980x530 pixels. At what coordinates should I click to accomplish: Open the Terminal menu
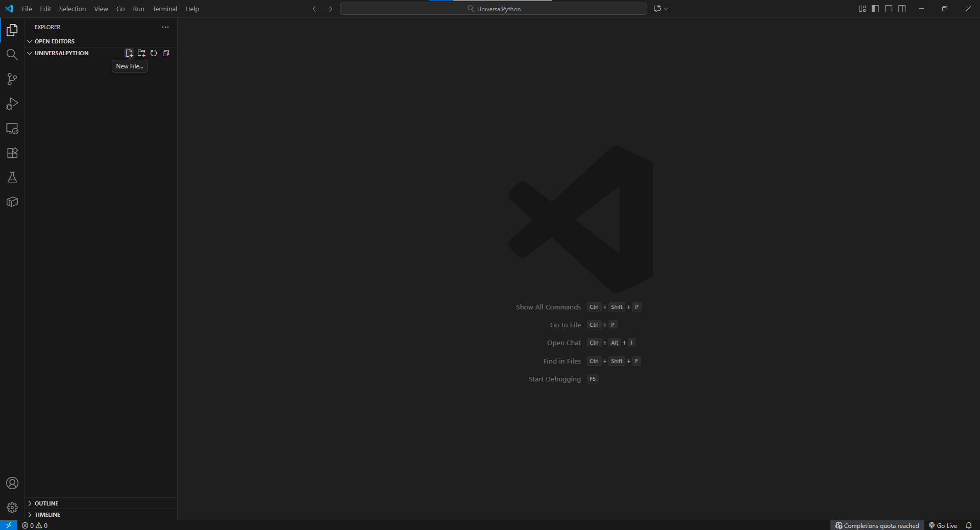[164, 9]
